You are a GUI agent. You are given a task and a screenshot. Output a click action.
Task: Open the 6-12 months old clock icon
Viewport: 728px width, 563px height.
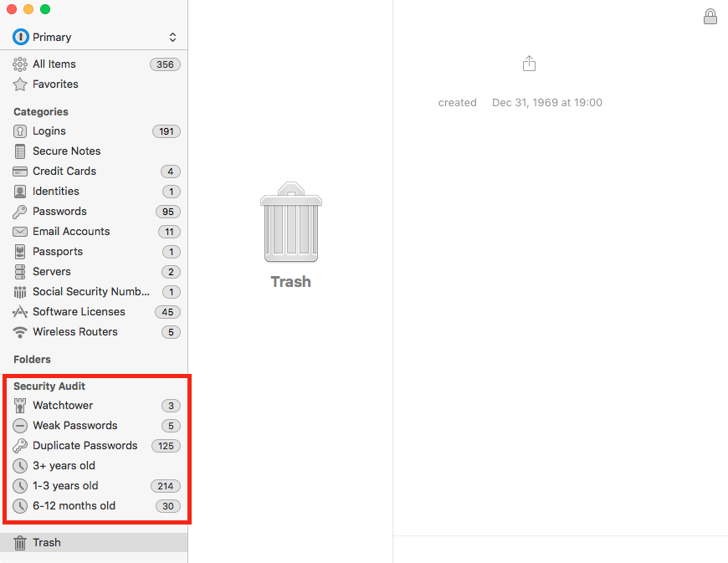point(20,506)
